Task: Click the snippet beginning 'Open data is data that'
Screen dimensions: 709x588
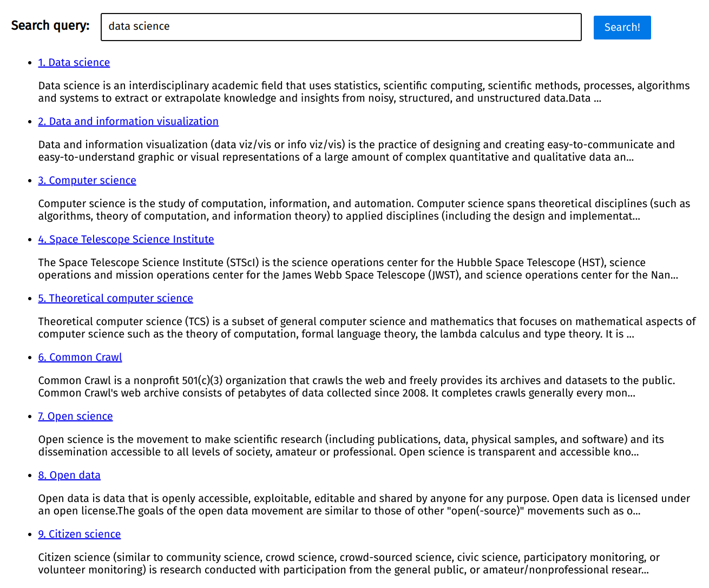Action: click(364, 505)
